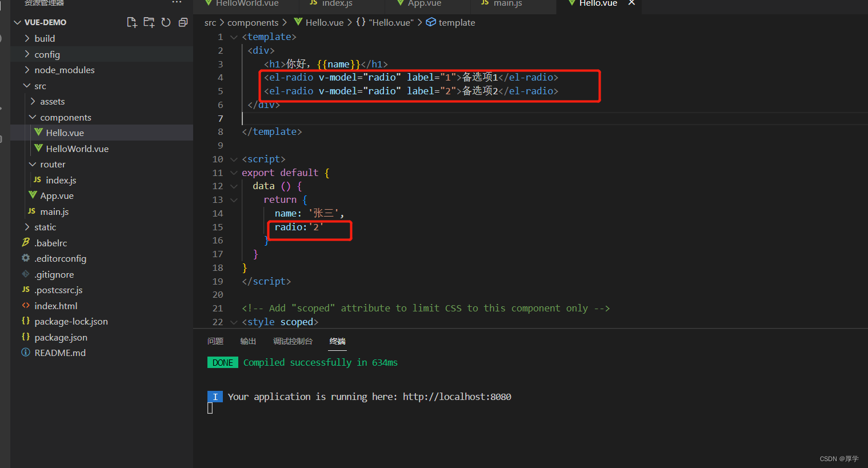The image size is (868, 468).
Task: Select the 终端 terminal panel tab
Action: click(x=338, y=341)
